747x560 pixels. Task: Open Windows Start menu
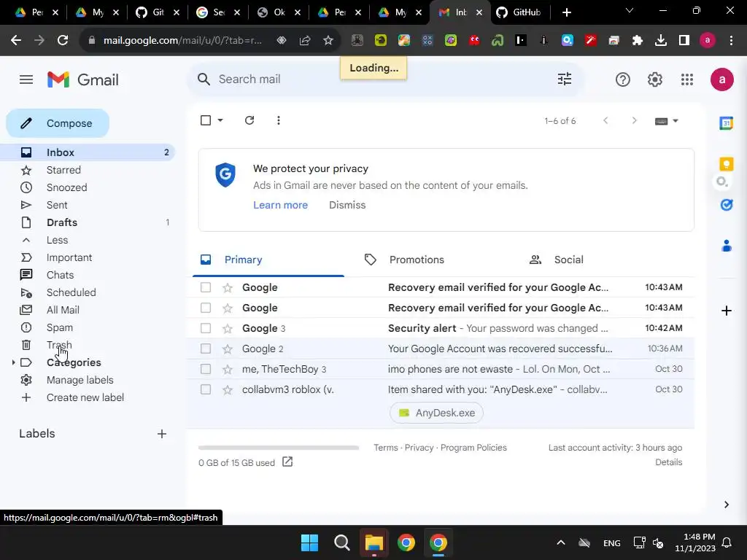pos(309,542)
